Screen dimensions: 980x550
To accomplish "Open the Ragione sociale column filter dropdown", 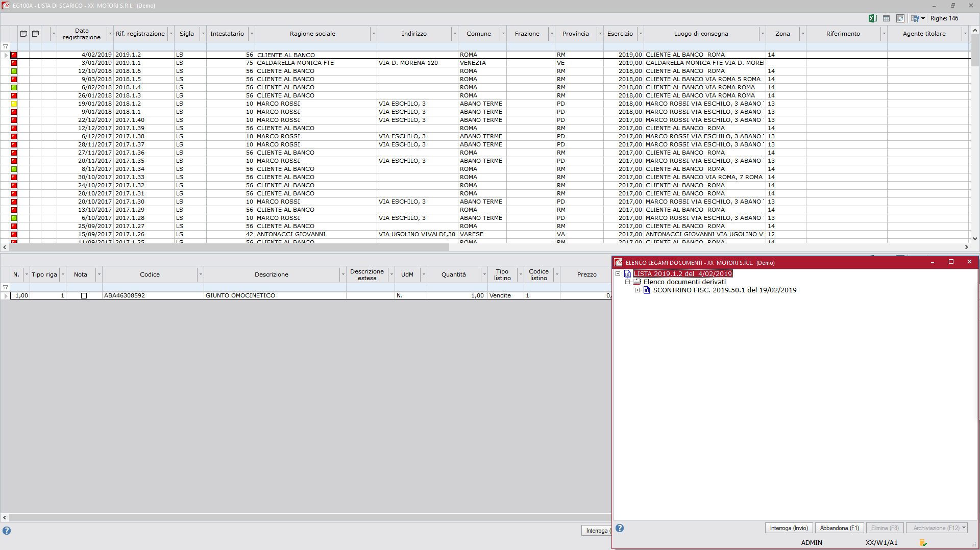I will pos(374,34).
